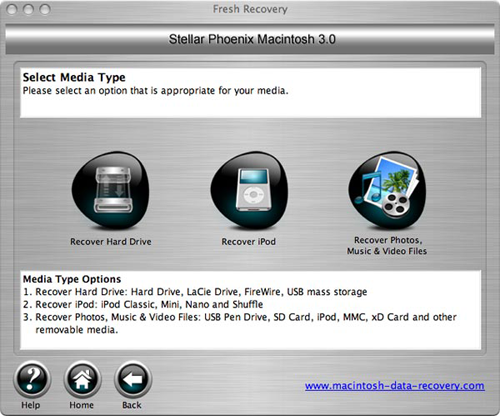Viewport: 500px width, 416px height.
Task: Click the "Media Type Options" heading
Action: pos(72,279)
